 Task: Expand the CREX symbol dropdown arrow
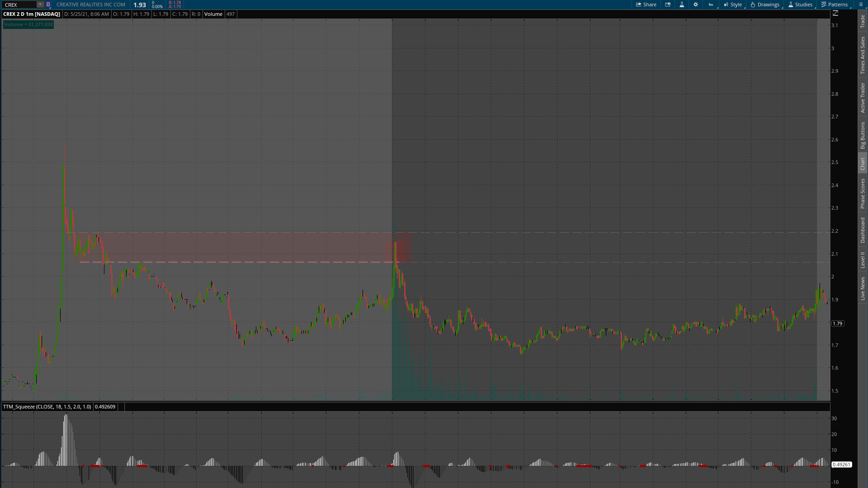pyautogui.click(x=40, y=5)
